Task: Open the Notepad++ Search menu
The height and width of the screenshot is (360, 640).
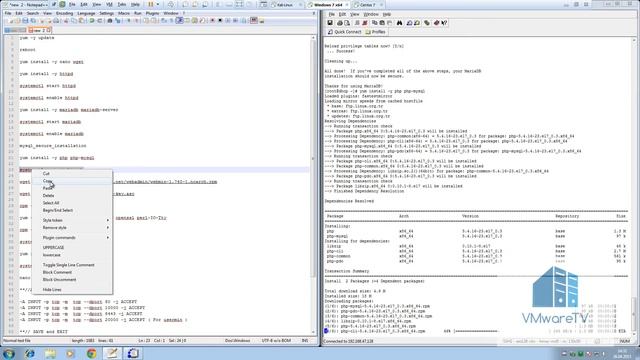Action: point(33,13)
